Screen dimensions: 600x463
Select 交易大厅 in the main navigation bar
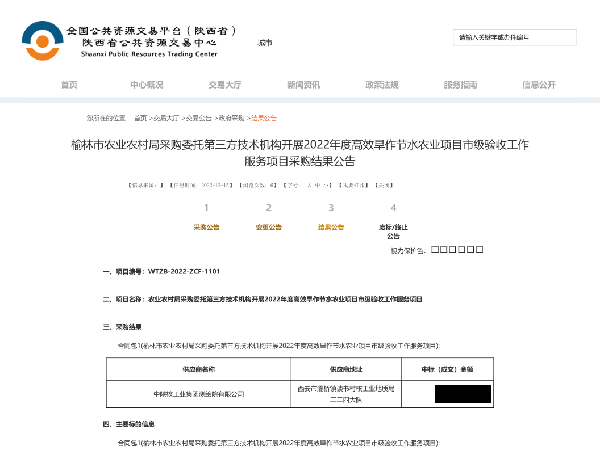(225, 85)
